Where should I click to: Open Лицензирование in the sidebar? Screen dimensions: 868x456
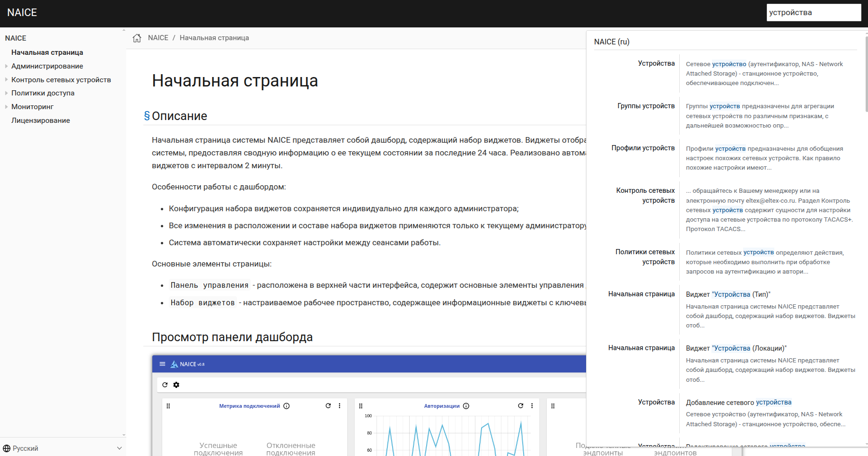(41, 120)
